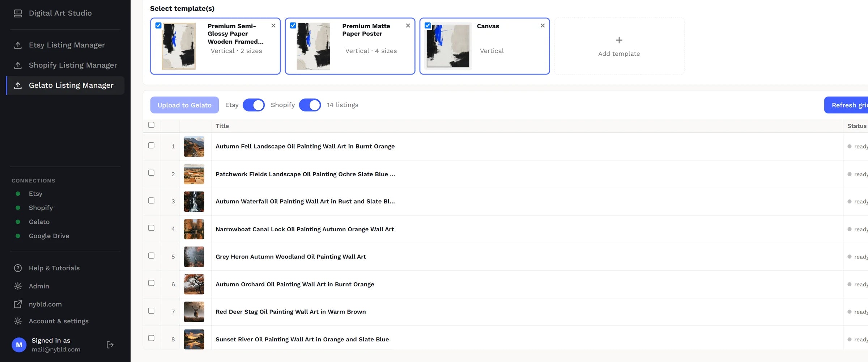Open Narrowboat Canal Lock thumbnail

click(194, 229)
